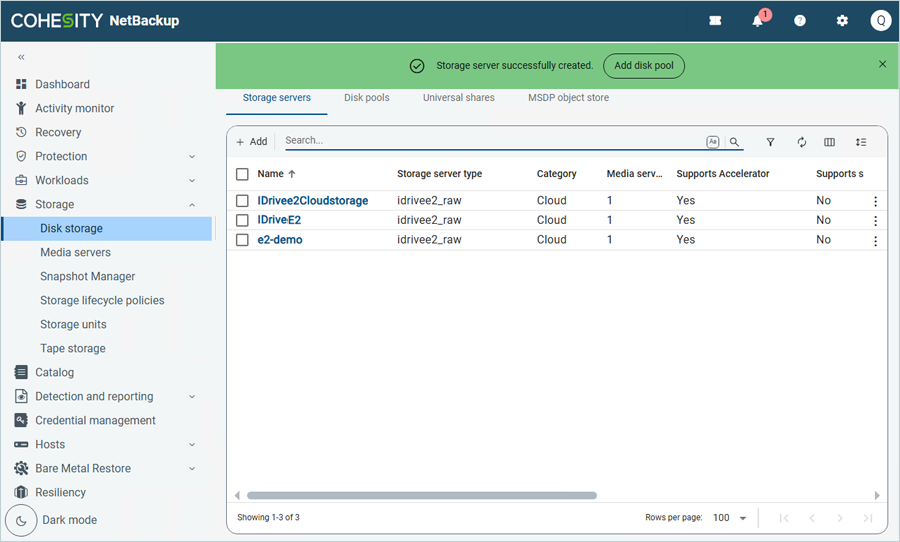Click the help question mark icon

[x=800, y=21]
